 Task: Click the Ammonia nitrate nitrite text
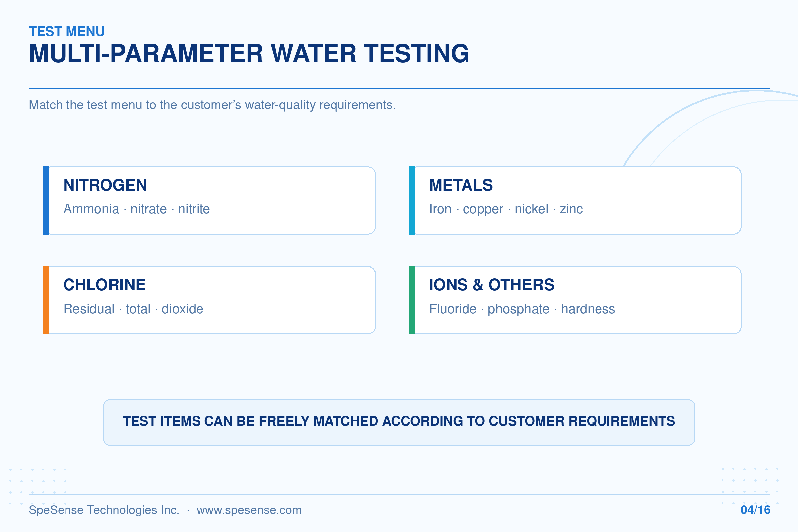pos(137,209)
